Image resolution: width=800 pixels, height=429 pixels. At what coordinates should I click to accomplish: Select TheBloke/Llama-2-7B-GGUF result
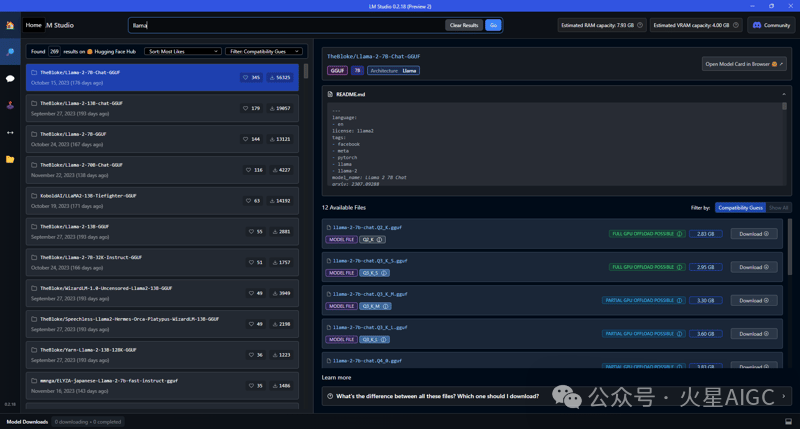(x=162, y=139)
